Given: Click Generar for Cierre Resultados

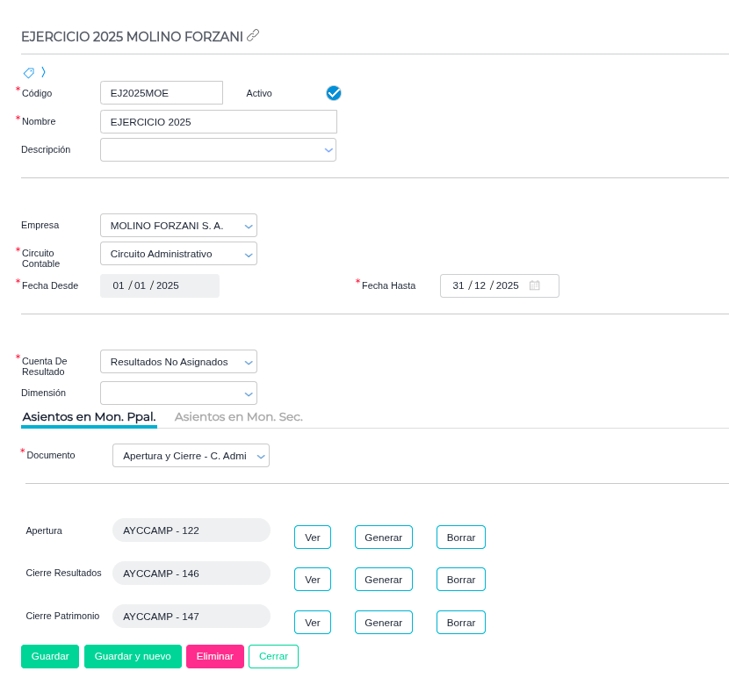Looking at the screenshot, I should [383, 580].
